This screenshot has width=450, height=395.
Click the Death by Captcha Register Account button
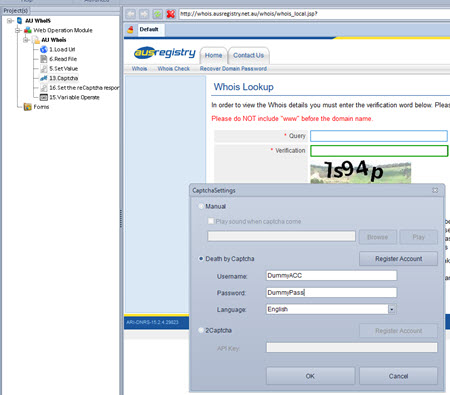pyautogui.click(x=398, y=259)
